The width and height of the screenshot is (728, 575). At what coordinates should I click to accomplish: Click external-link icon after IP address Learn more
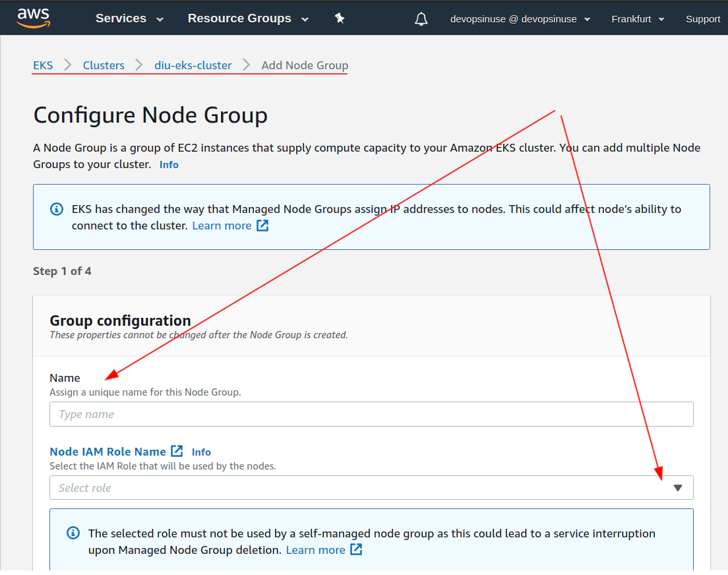[x=263, y=226]
